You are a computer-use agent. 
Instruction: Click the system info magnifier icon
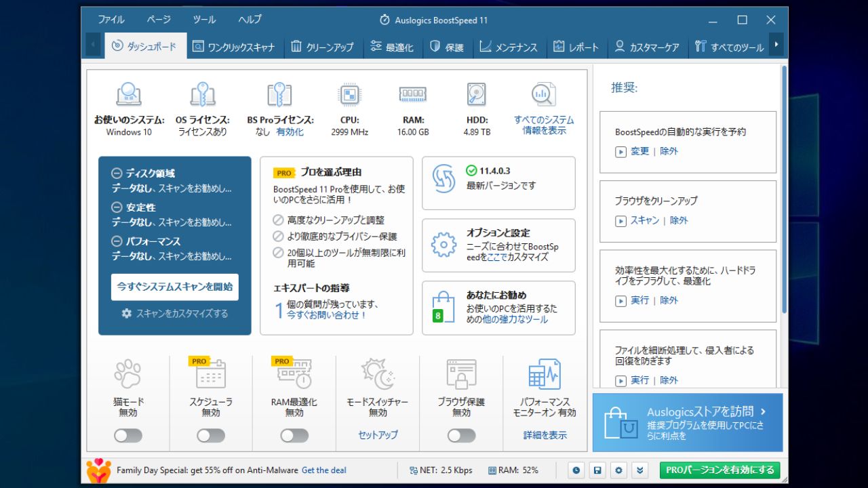coord(544,95)
